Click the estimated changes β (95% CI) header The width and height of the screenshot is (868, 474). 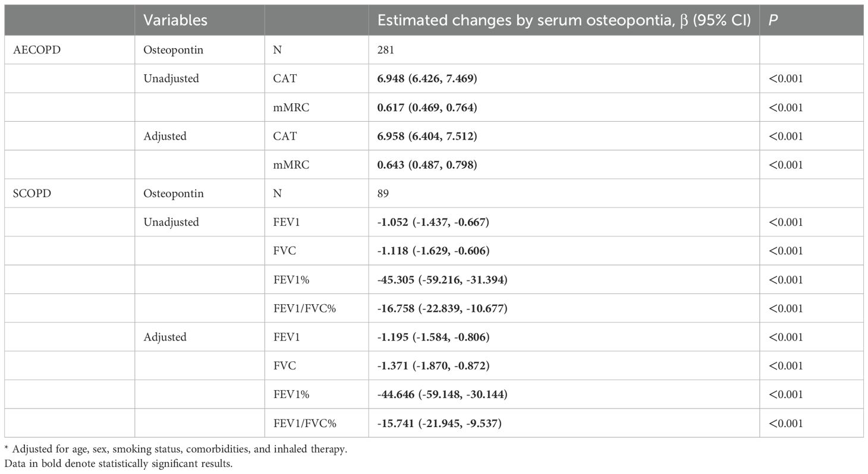[564, 20]
